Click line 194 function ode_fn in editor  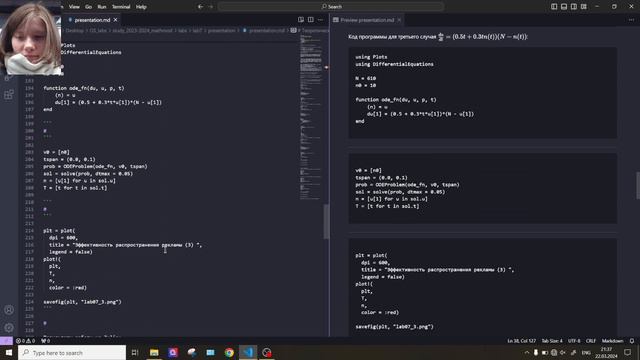click(84, 88)
